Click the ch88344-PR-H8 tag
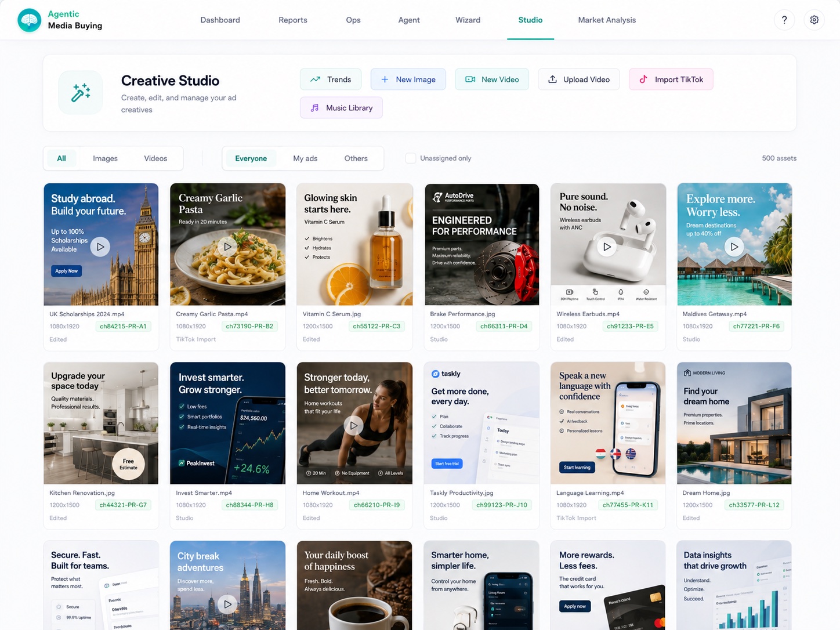 point(249,505)
